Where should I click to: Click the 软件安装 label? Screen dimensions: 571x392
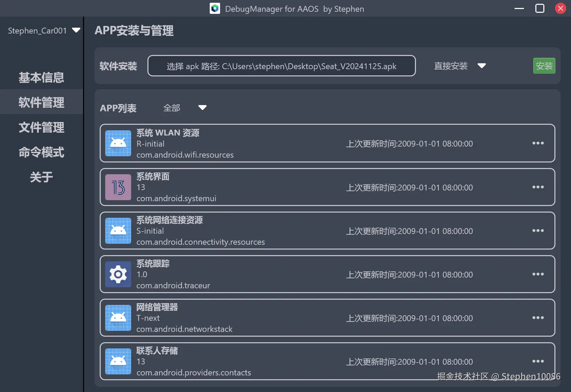[118, 66]
